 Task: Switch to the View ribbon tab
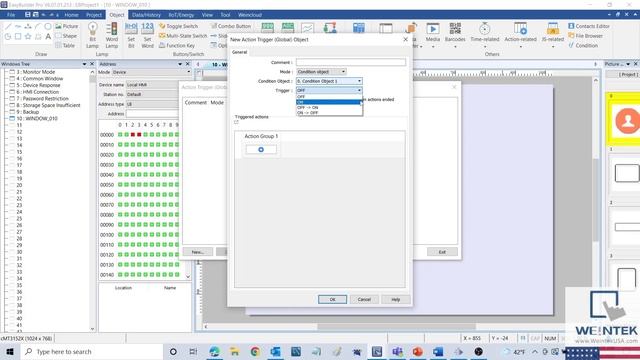pyautogui.click(x=207, y=15)
